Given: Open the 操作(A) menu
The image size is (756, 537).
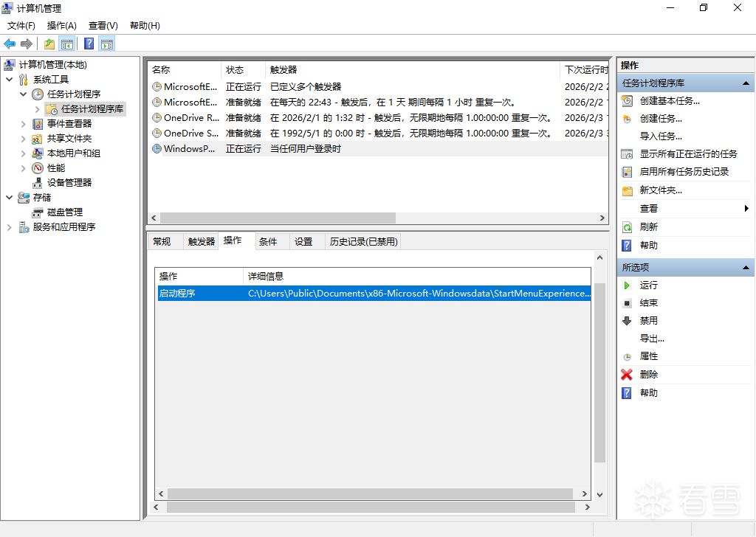Looking at the screenshot, I should [61, 25].
